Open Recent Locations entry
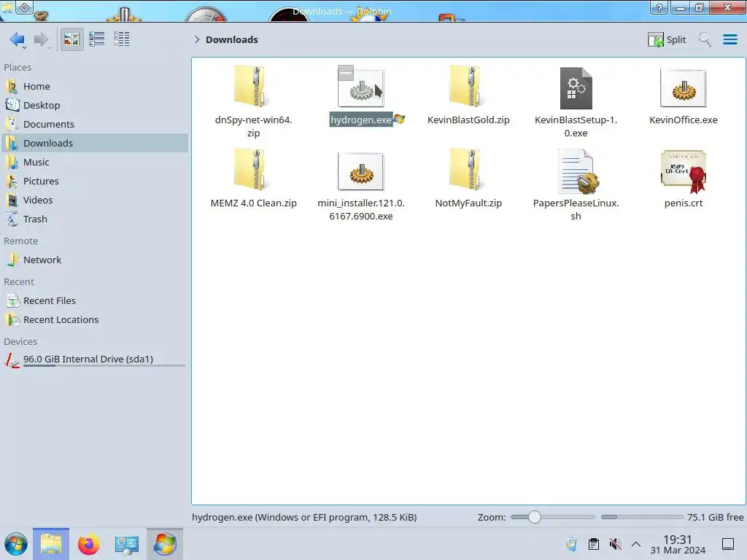Screen dimensions: 747x560 (94, 320)
